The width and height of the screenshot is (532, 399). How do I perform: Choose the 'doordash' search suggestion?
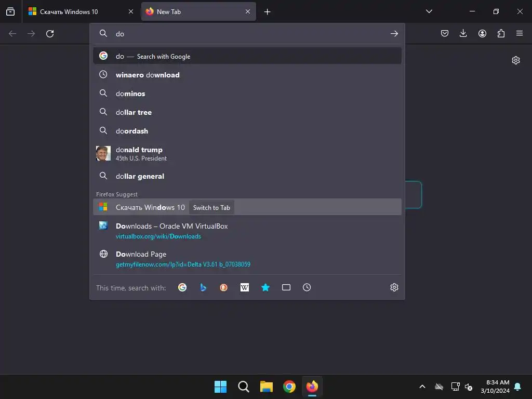pos(247,130)
